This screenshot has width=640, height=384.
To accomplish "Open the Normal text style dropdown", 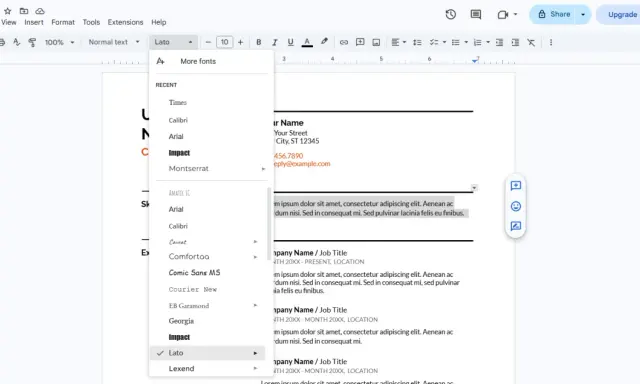I will click(x=114, y=42).
